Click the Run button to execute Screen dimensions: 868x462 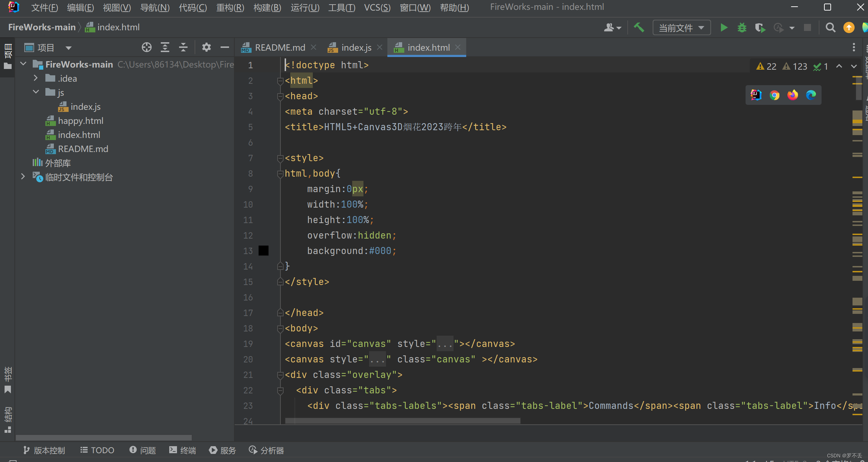pos(724,27)
